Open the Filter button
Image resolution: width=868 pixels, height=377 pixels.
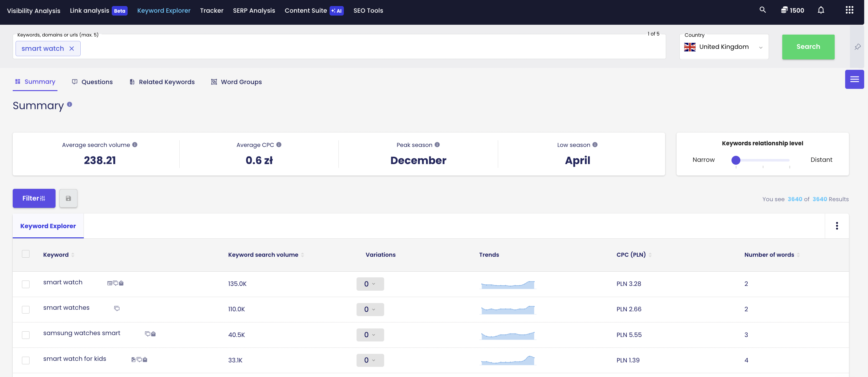34,198
